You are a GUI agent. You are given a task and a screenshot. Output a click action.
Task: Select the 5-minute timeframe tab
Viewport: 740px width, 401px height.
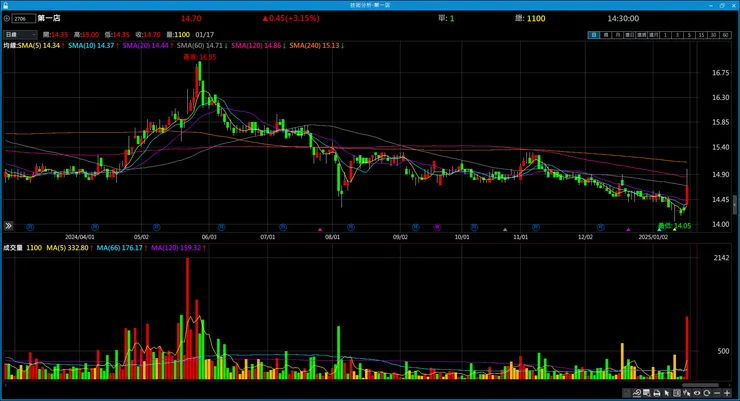(x=689, y=35)
